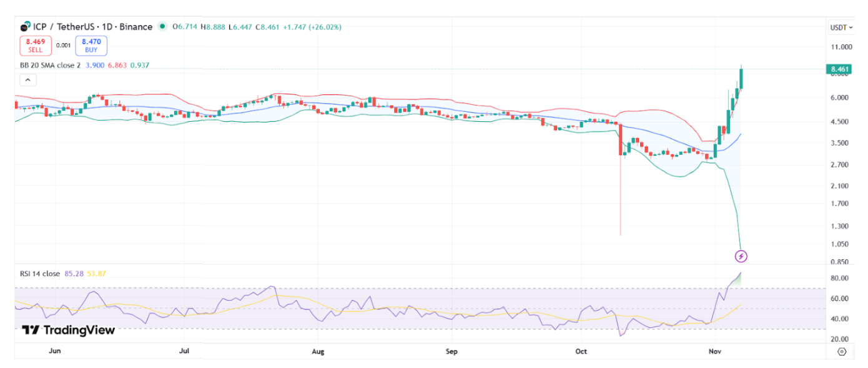The image size is (868, 368).
Task: Click the green market status dot
Action: [x=163, y=26]
